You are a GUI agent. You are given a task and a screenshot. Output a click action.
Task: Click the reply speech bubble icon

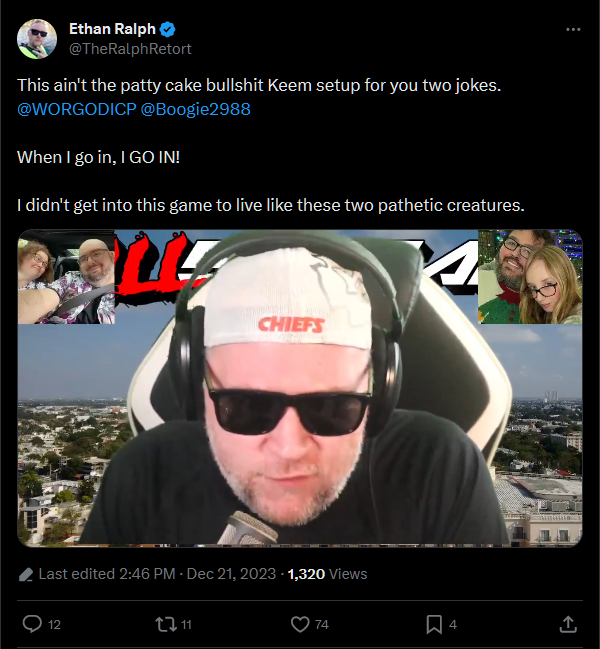pyautogui.click(x=32, y=624)
